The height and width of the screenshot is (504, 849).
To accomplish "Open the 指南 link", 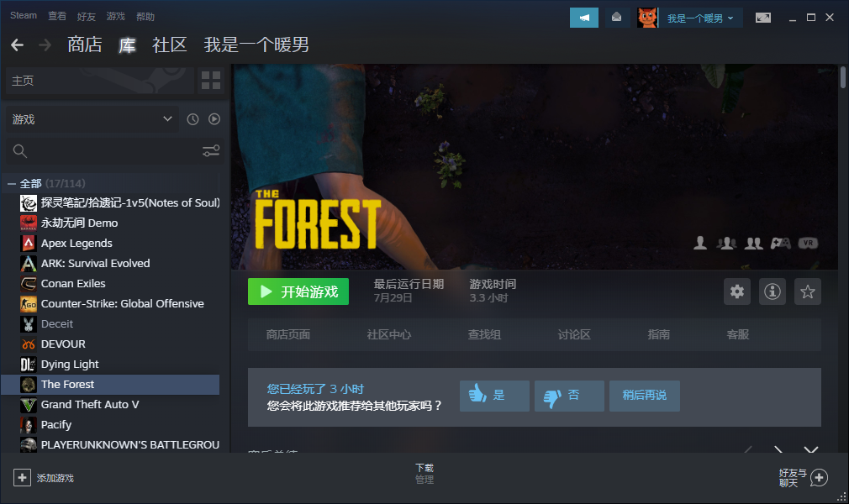I will coord(658,334).
